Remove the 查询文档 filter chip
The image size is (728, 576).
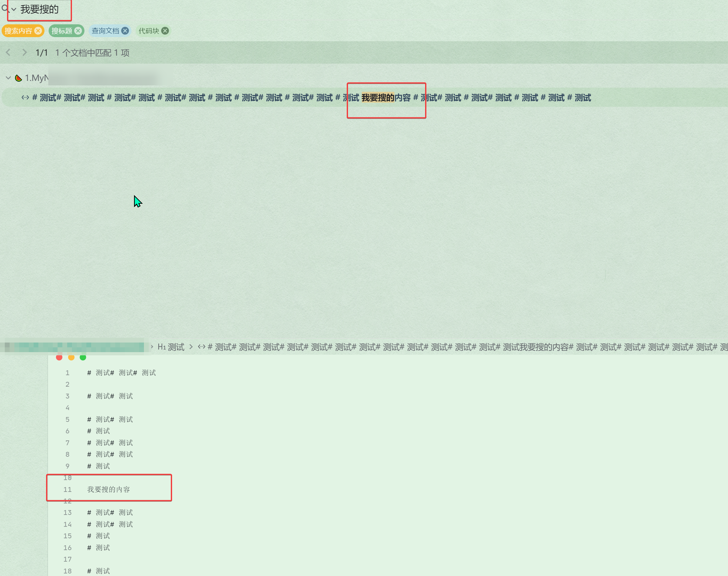pyautogui.click(x=125, y=31)
